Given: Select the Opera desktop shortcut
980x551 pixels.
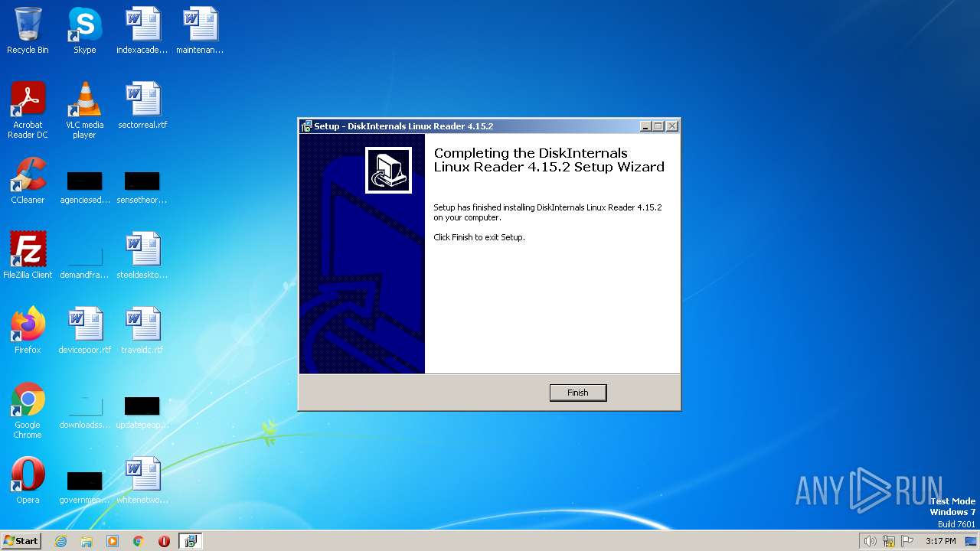Looking at the screenshot, I should coord(28,481).
